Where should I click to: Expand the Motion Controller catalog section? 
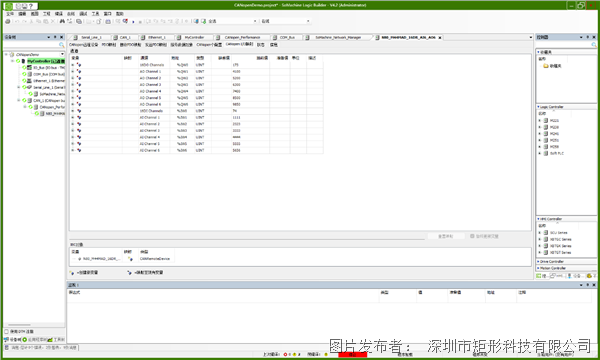pos(538,268)
